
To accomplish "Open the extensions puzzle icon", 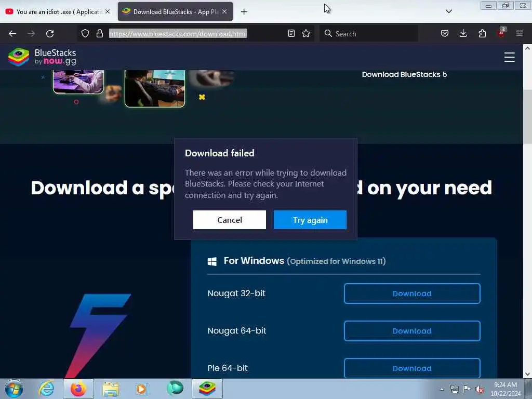I will [482, 33].
